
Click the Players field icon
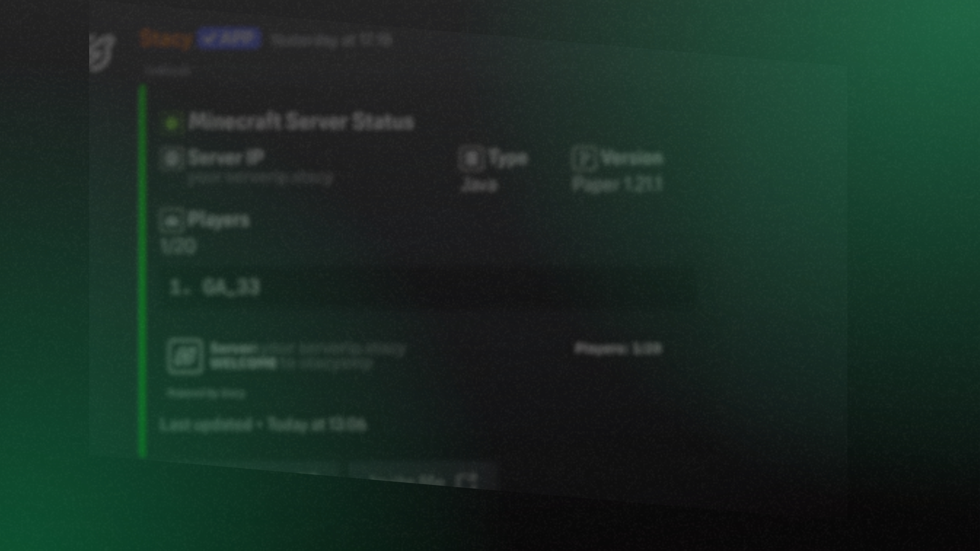[172, 220]
